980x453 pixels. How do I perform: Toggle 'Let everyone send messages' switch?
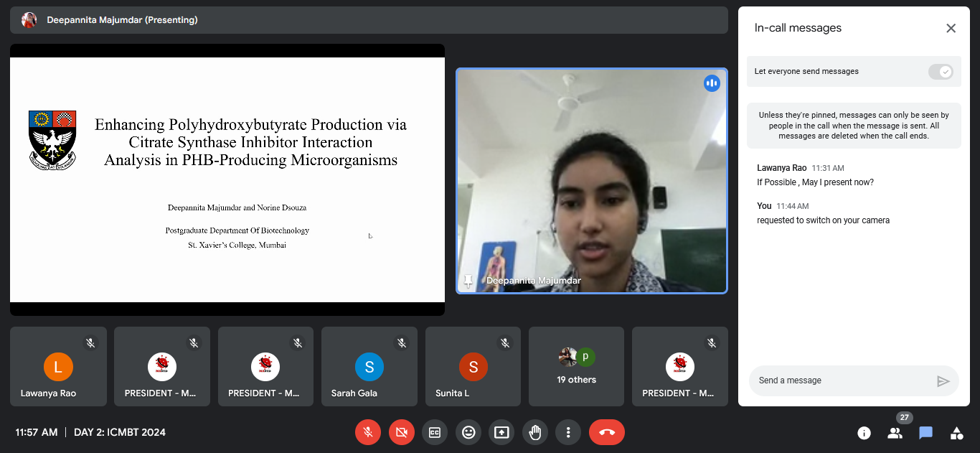940,72
